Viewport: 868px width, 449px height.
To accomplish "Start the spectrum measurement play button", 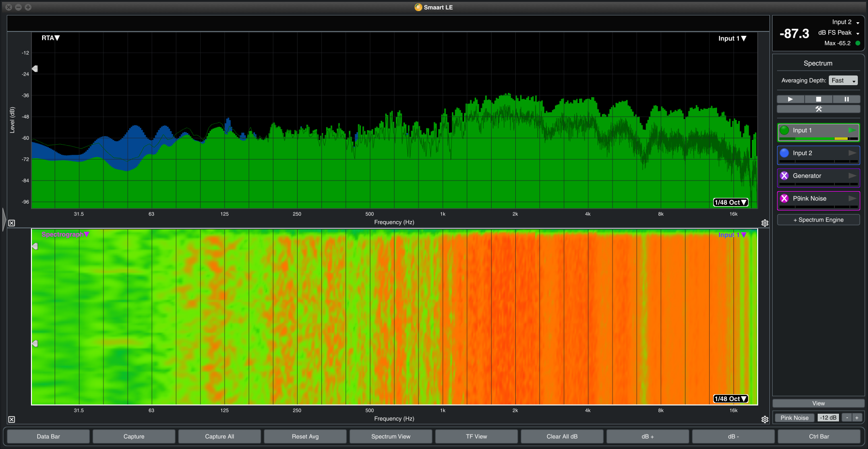I will coord(791,99).
